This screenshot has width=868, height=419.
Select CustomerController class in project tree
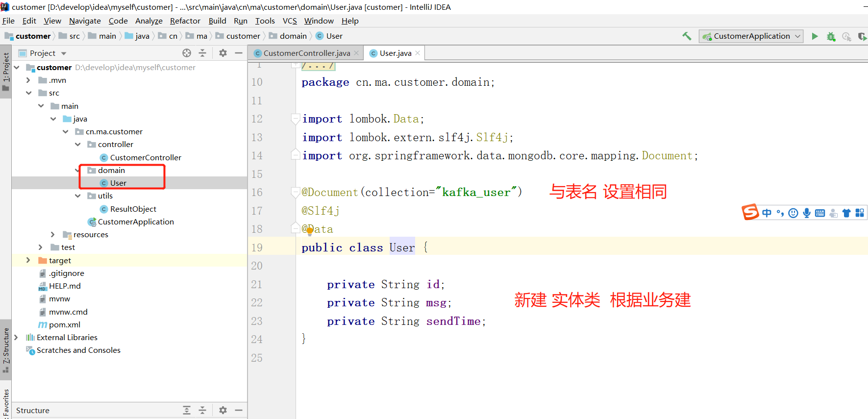(140, 157)
